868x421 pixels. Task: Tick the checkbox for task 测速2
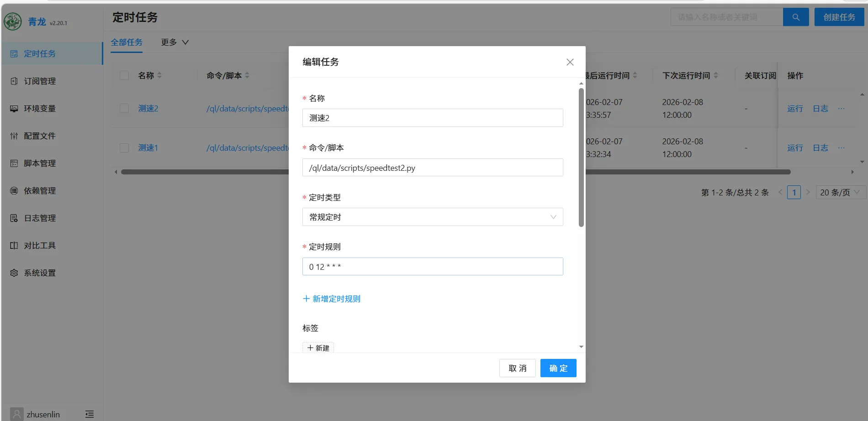click(x=124, y=109)
